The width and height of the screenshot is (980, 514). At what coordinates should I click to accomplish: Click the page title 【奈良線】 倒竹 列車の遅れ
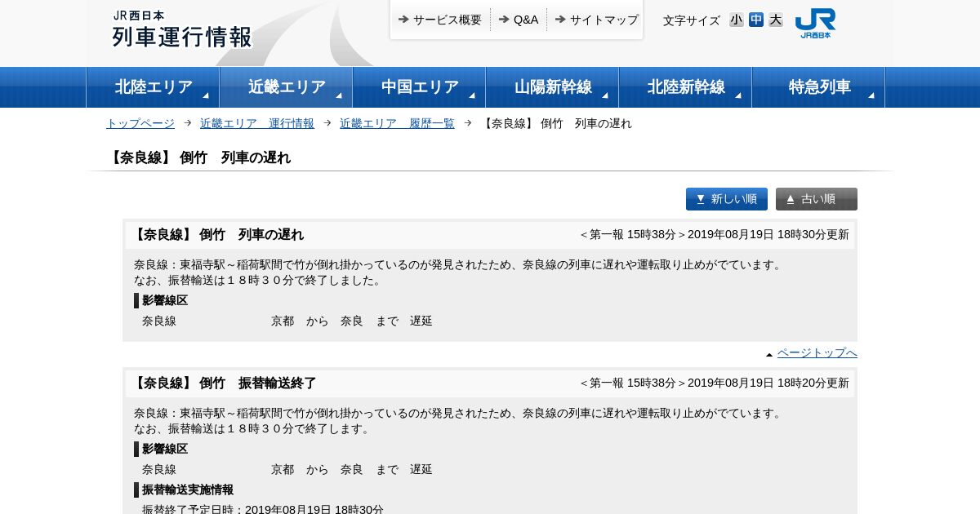coord(198,157)
